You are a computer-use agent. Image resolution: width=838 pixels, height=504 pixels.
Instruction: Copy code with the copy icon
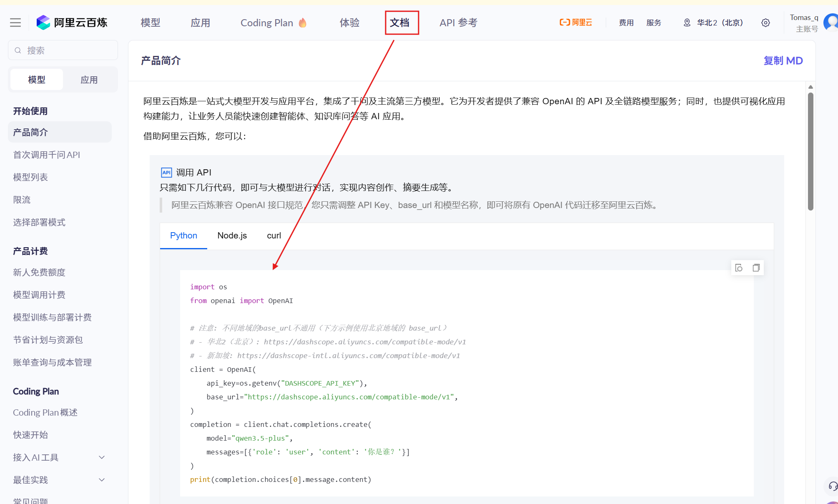pos(756,268)
